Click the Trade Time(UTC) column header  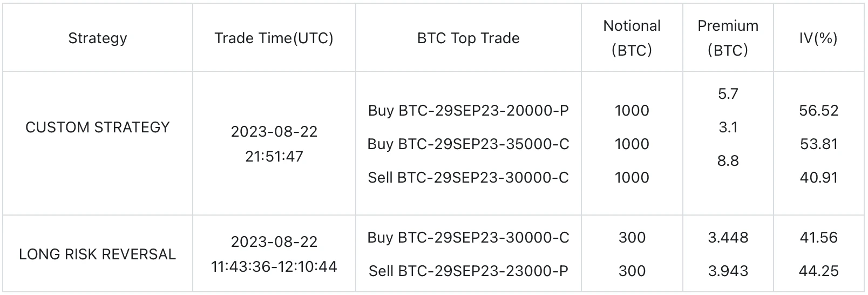[x=274, y=38]
